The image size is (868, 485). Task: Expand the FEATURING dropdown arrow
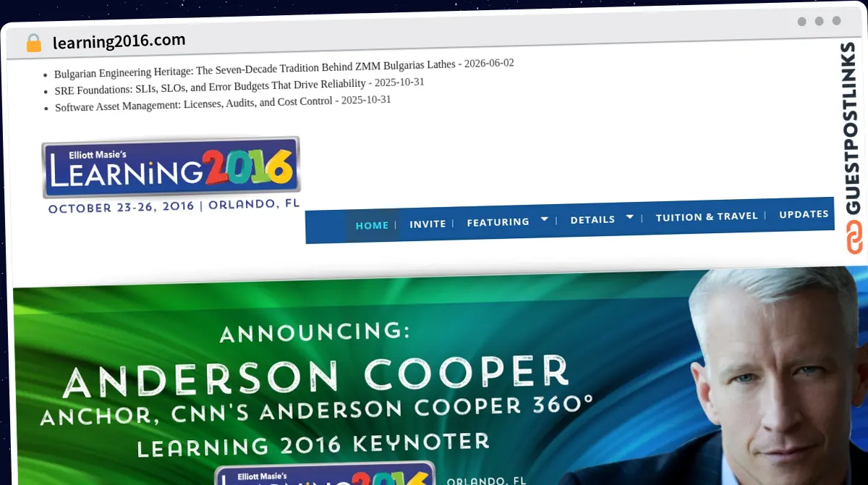[x=544, y=219]
